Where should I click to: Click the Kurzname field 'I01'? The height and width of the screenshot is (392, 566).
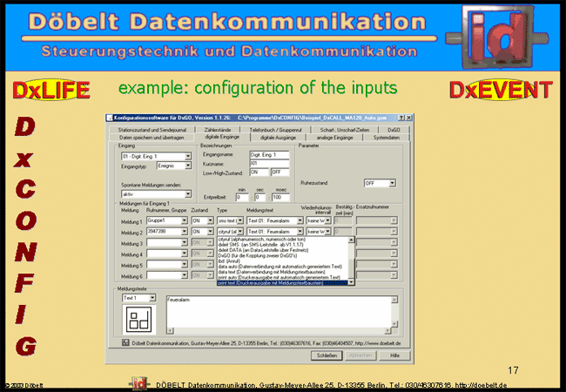[x=269, y=164]
